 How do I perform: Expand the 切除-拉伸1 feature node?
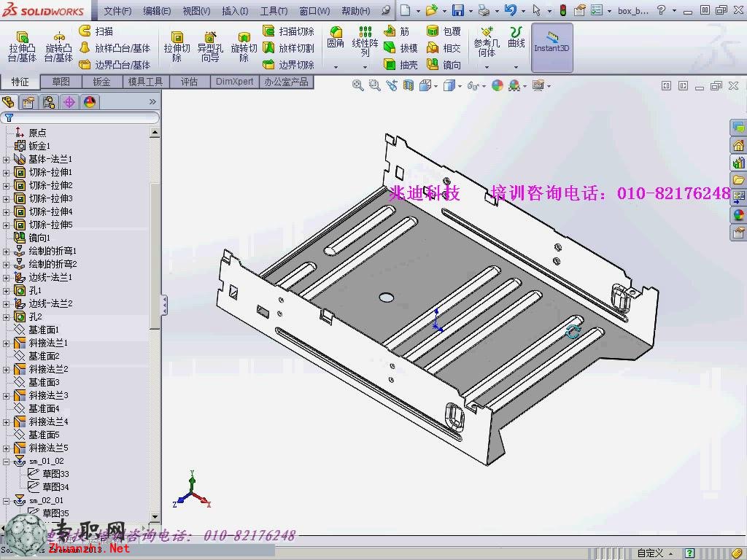6,173
